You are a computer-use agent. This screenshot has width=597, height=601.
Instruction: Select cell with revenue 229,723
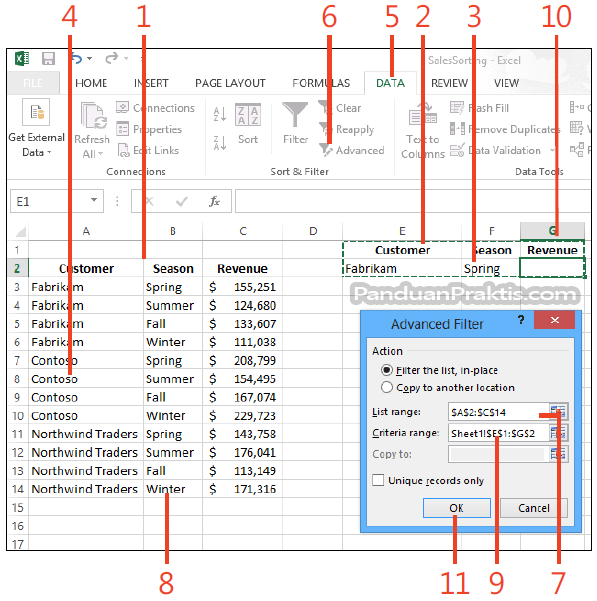click(x=243, y=415)
